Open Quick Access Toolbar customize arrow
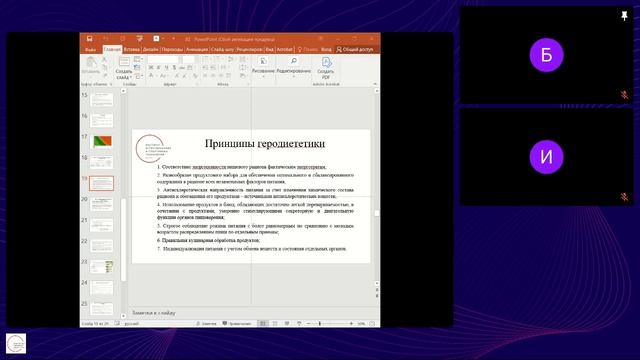640x360 pixels. tap(173, 38)
